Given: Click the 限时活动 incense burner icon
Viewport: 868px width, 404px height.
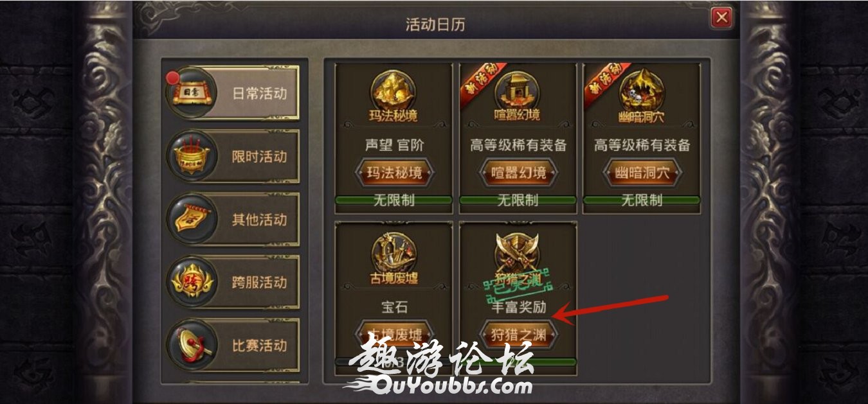Looking at the screenshot, I should click(x=192, y=155).
